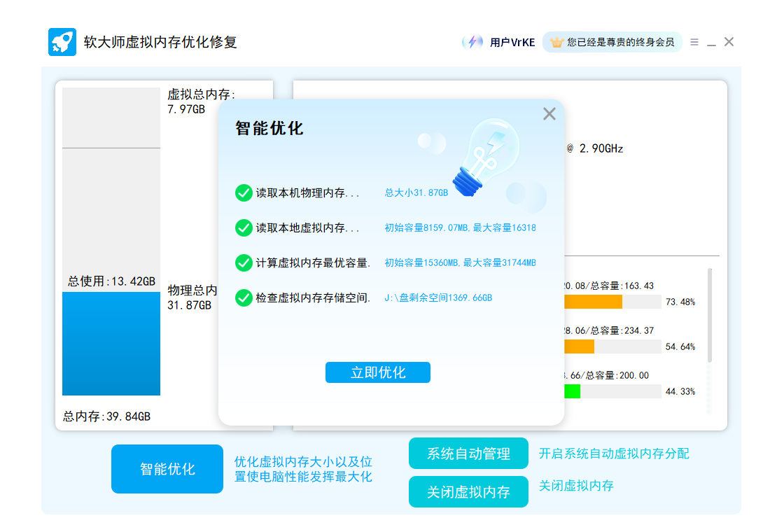Image resolution: width=784 pixels, height=532 pixels.
Task: Click the 用户VrKE username
Action: pyautogui.click(x=512, y=42)
